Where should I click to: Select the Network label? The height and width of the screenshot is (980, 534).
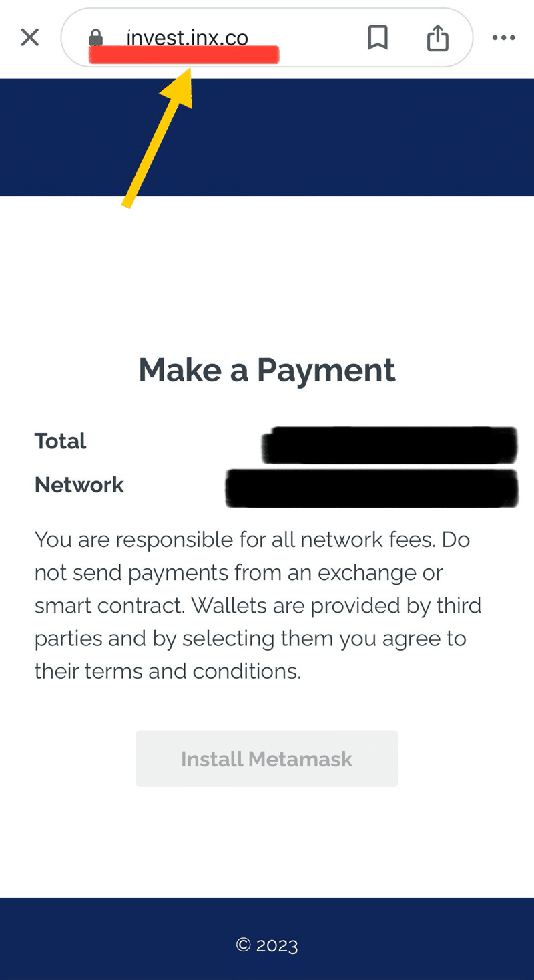click(x=79, y=484)
